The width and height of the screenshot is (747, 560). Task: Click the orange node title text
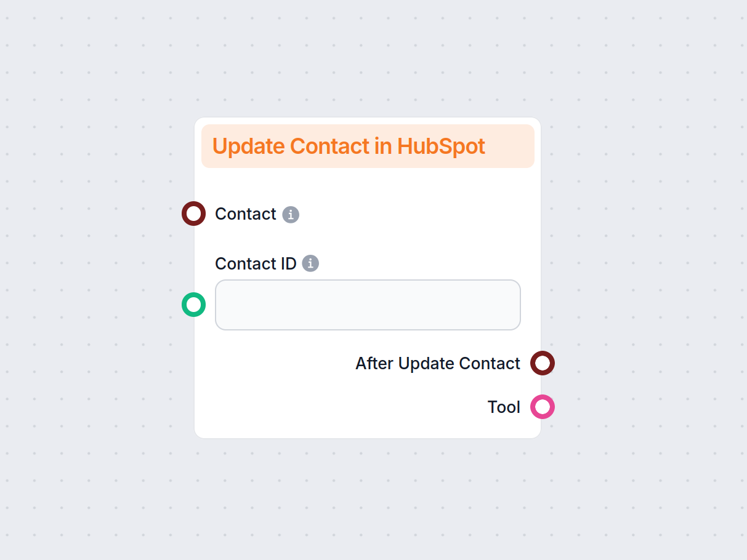coord(349,146)
